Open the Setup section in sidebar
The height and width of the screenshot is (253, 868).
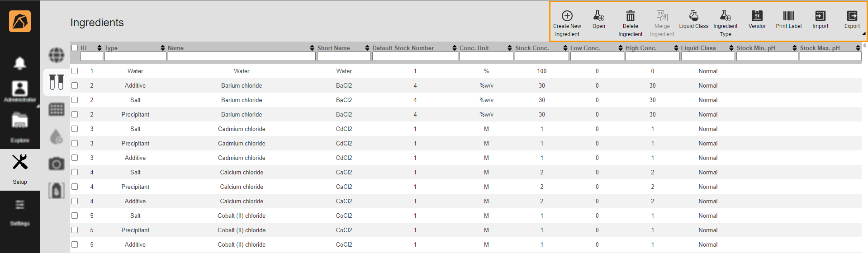tap(20, 169)
